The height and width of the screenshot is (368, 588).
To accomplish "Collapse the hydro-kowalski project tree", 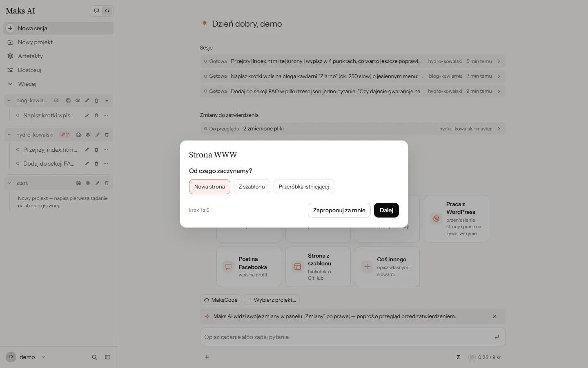I will click(9, 135).
